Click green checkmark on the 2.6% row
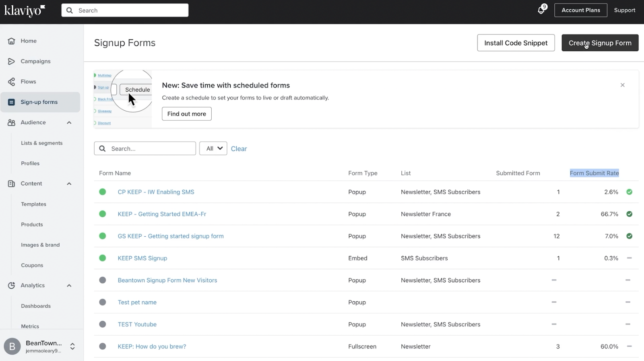Image resolution: width=644 pixels, height=361 pixels. [630, 192]
